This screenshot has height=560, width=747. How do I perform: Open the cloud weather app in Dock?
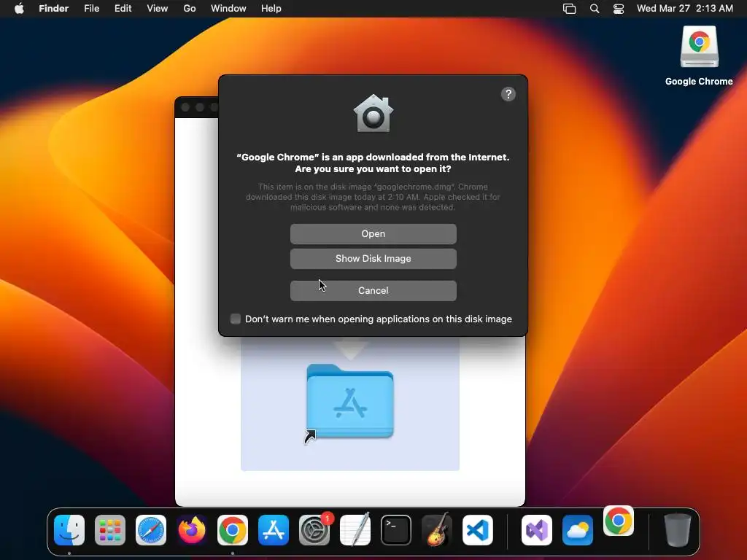point(578,530)
